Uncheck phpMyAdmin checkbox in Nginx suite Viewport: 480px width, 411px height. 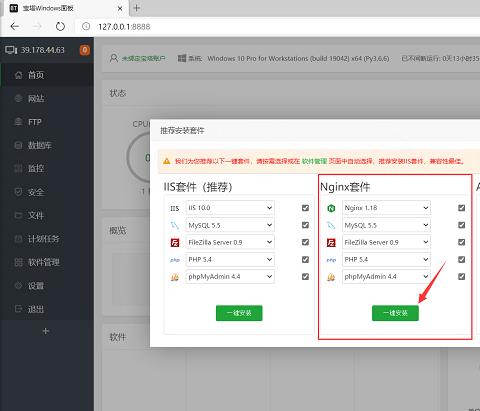pos(461,276)
